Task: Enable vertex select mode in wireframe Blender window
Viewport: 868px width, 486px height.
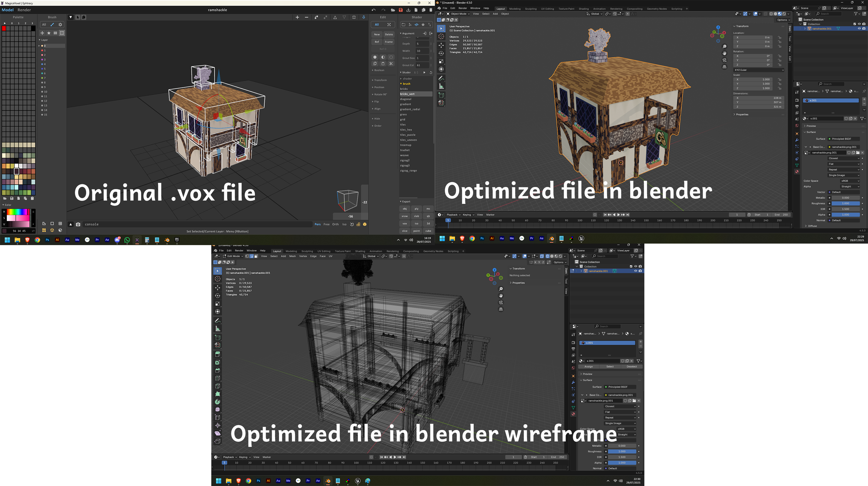Action: point(247,256)
